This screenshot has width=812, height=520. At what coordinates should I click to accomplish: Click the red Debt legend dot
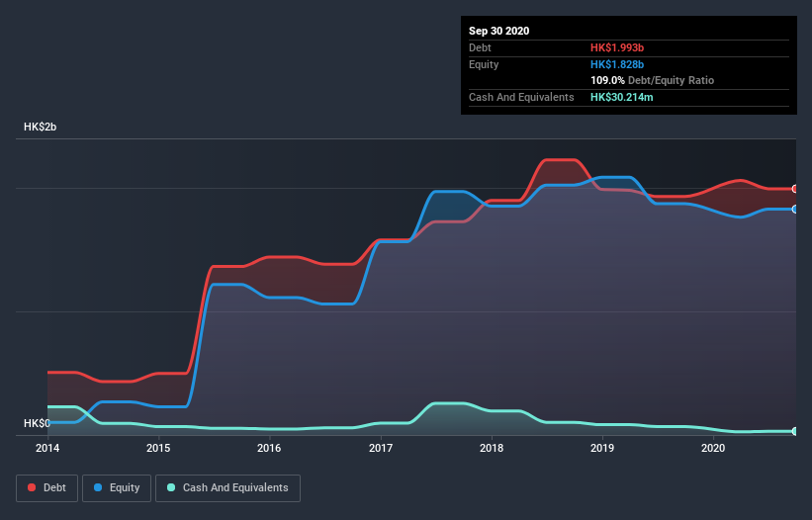click(x=32, y=487)
